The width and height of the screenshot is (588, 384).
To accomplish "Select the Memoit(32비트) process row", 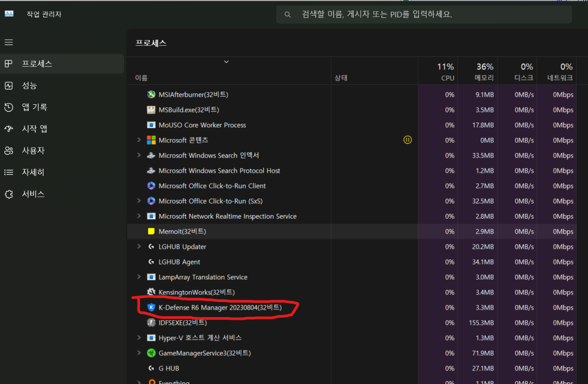I will pos(352,231).
